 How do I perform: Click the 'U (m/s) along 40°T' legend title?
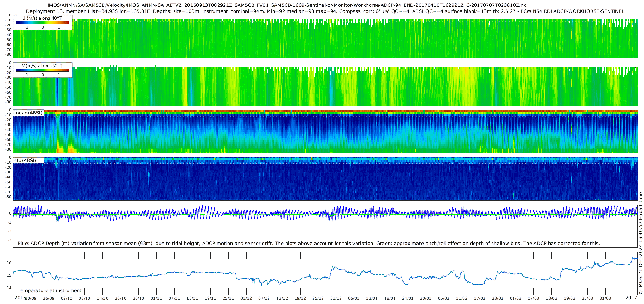[x=42, y=18]
